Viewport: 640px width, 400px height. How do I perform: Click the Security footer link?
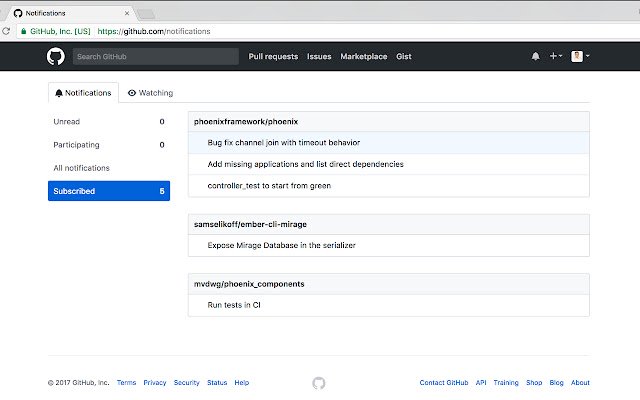(x=187, y=382)
